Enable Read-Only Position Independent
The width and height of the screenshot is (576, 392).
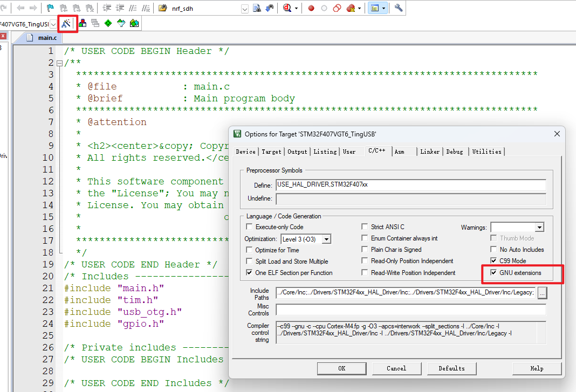pyautogui.click(x=365, y=261)
